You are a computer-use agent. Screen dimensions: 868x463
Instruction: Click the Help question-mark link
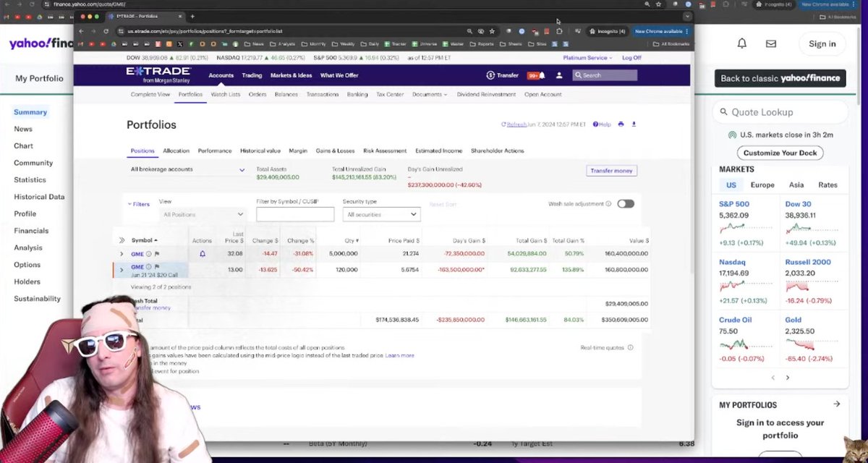click(x=602, y=124)
